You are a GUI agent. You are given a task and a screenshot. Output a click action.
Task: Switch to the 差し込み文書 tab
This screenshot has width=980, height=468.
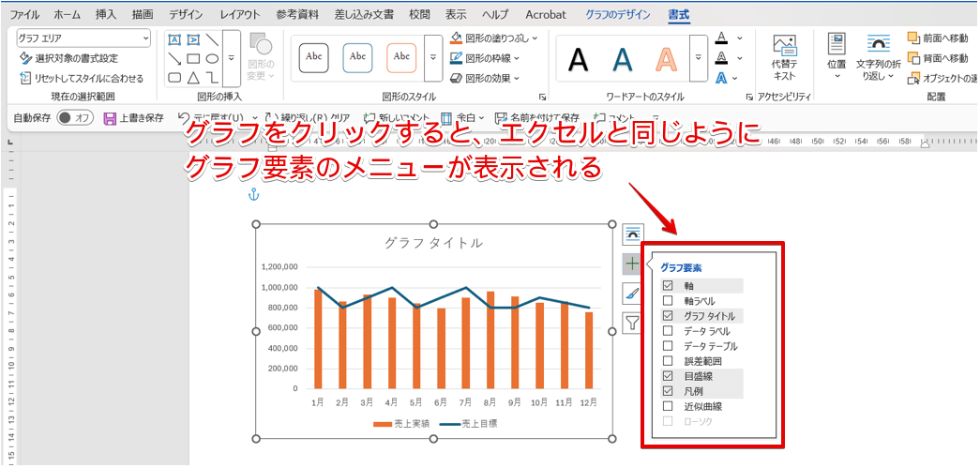pyautogui.click(x=365, y=14)
